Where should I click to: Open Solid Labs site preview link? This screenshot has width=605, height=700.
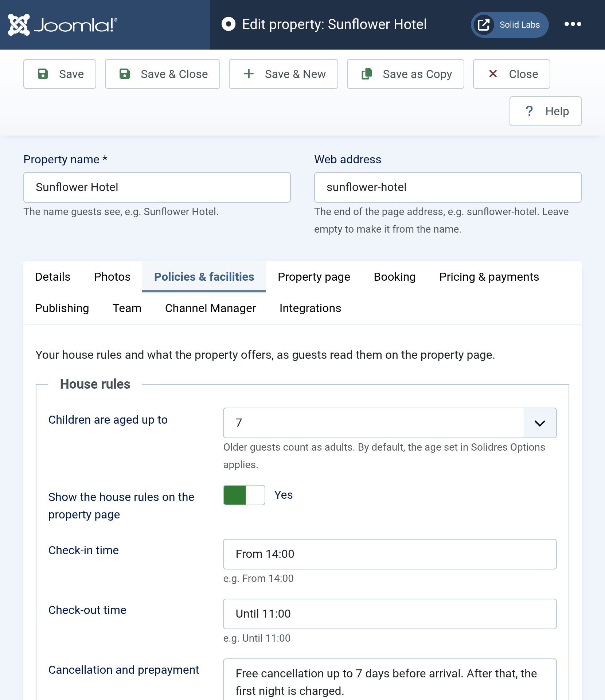[510, 25]
